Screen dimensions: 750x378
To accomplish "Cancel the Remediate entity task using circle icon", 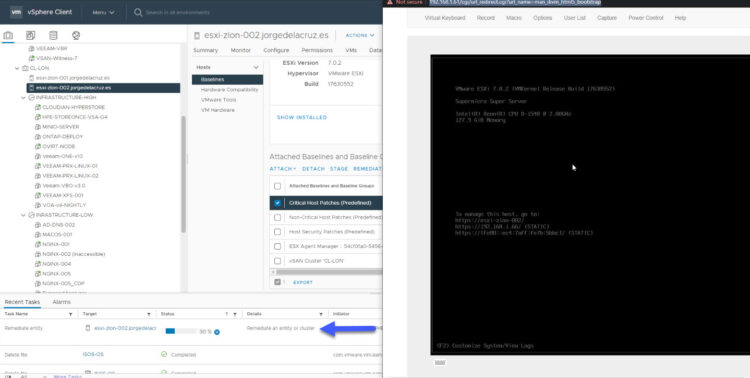I will coord(217,332).
